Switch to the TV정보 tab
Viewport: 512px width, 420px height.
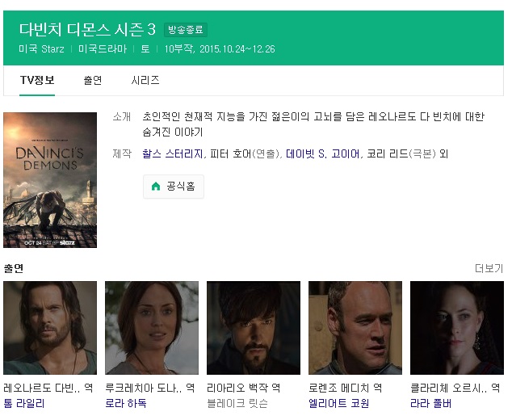(37, 80)
